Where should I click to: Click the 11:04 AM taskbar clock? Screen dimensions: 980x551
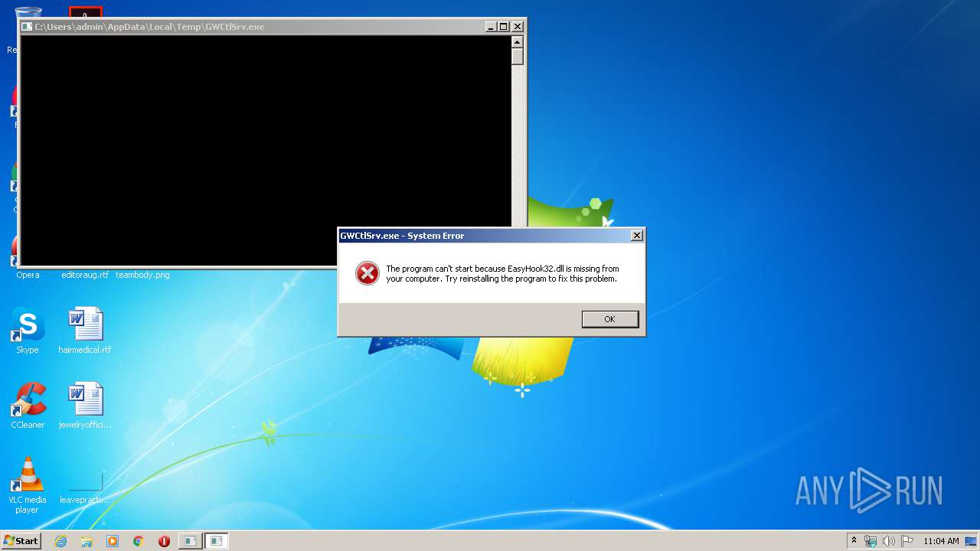point(941,541)
